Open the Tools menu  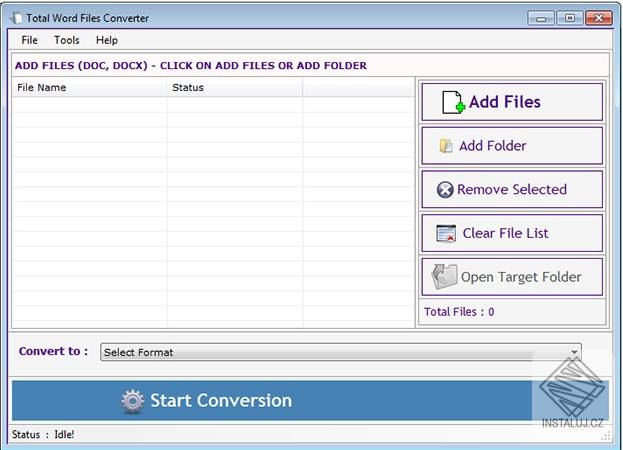point(67,40)
